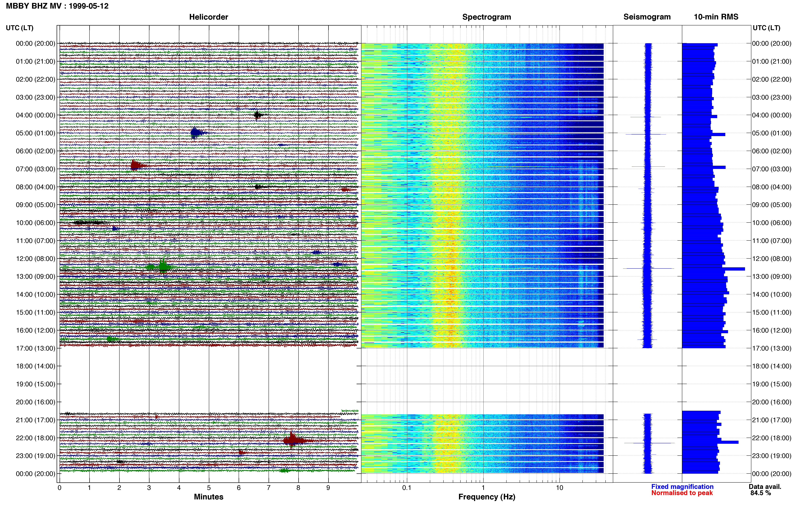The image size is (812, 508).
Task: Select the "Helicorder" panel heading
Action: coord(209,17)
